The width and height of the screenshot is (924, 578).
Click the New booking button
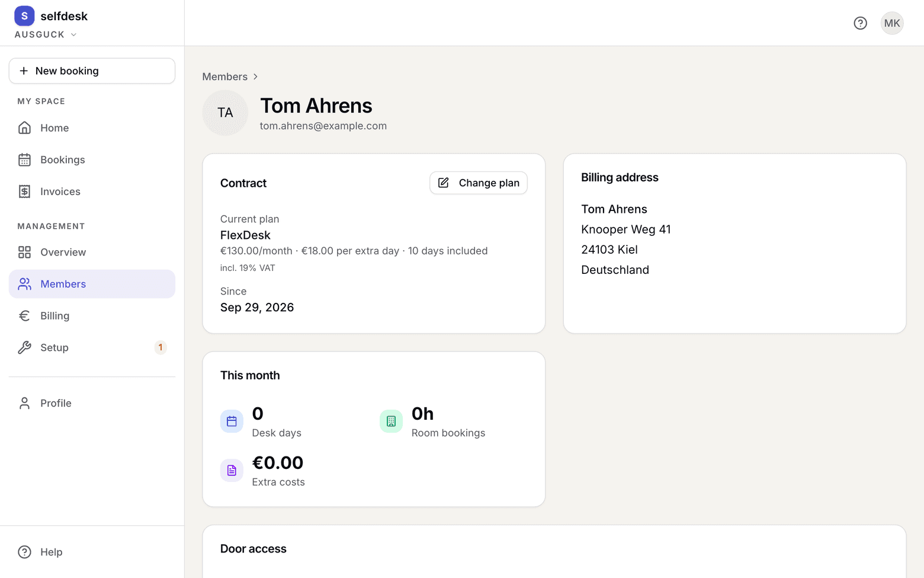click(92, 71)
